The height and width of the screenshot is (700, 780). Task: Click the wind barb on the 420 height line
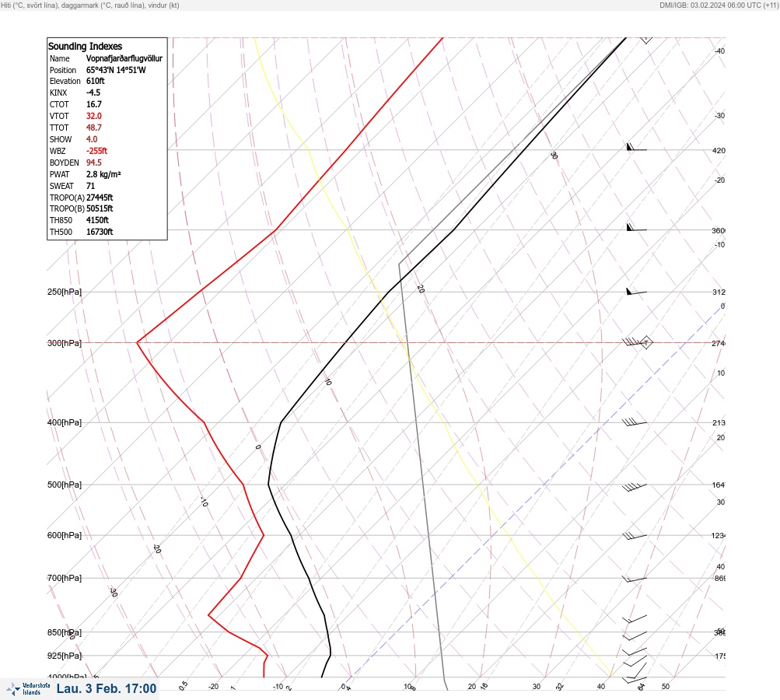(x=636, y=147)
